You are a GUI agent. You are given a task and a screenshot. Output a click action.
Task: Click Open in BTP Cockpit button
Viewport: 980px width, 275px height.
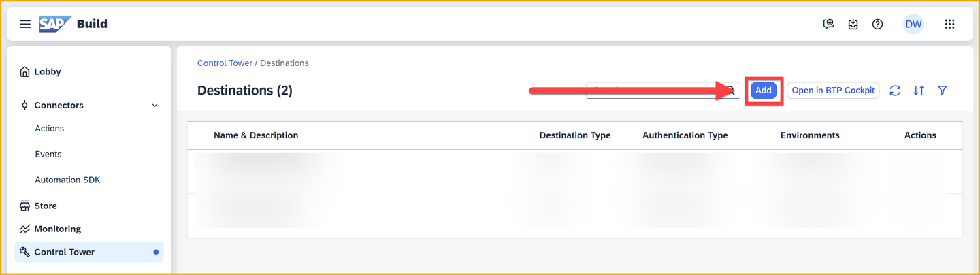(833, 91)
